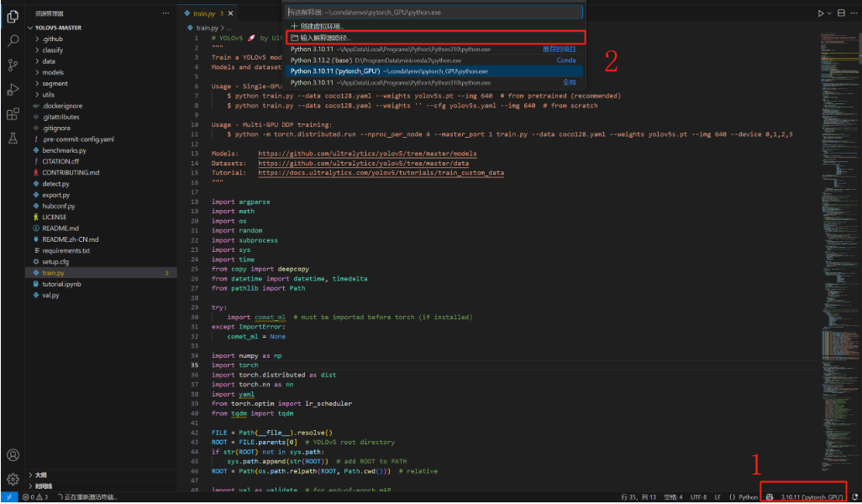Focus the interpreter search input field

[x=434, y=12]
